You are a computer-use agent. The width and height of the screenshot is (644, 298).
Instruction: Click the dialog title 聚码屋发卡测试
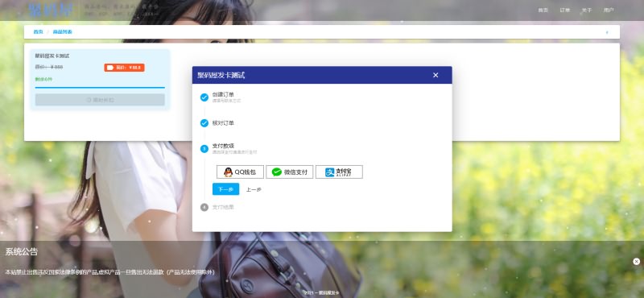(x=221, y=75)
